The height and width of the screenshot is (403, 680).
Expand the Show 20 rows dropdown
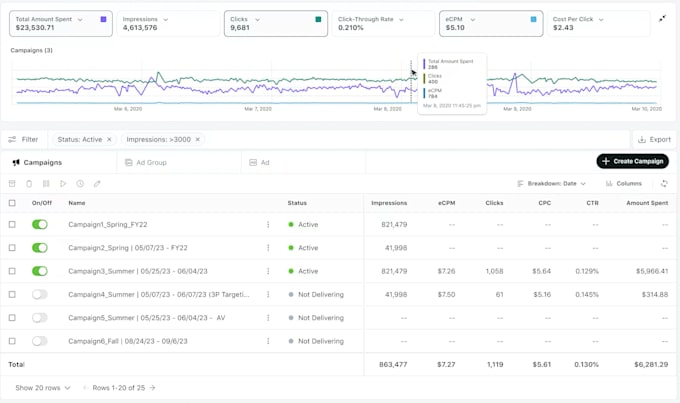pos(43,387)
